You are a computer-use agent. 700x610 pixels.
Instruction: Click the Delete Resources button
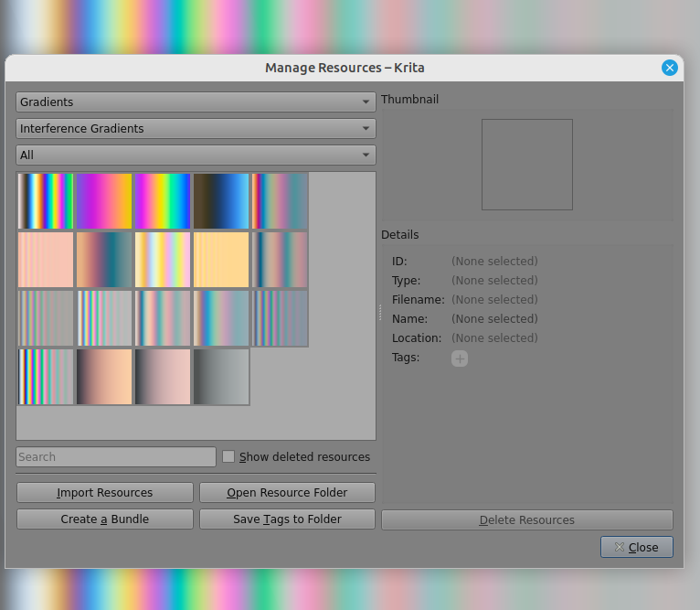[526, 520]
